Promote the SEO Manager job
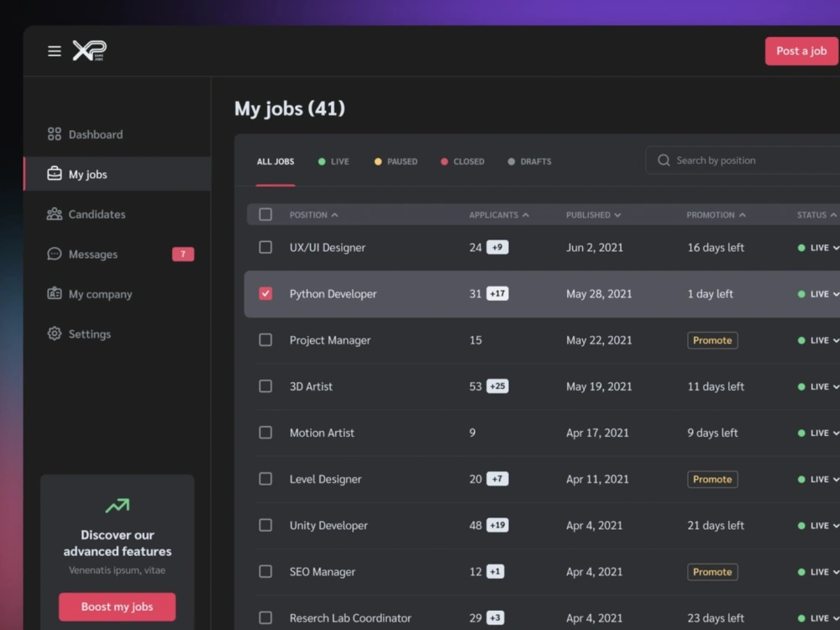The width and height of the screenshot is (840, 630). point(712,571)
